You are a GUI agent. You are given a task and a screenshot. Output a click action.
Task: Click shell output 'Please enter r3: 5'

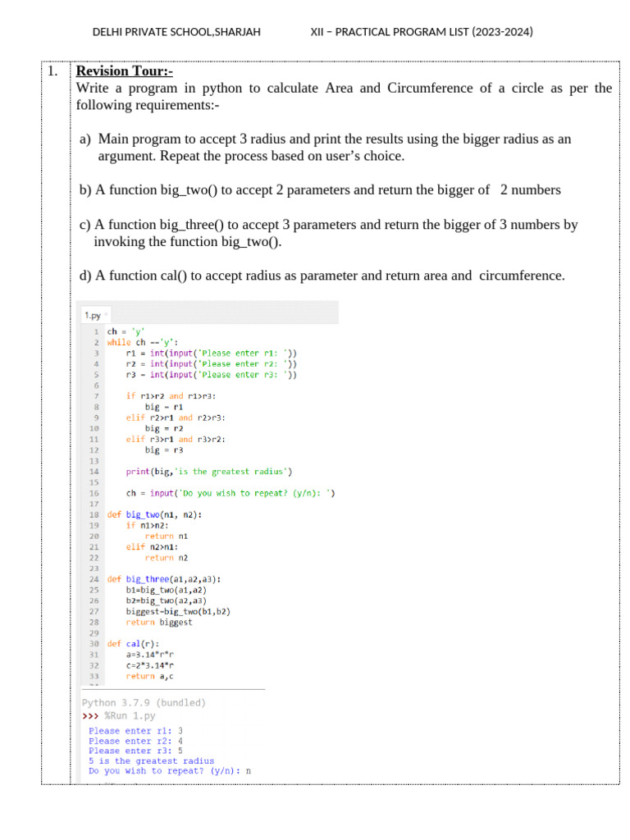[x=135, y=751]
